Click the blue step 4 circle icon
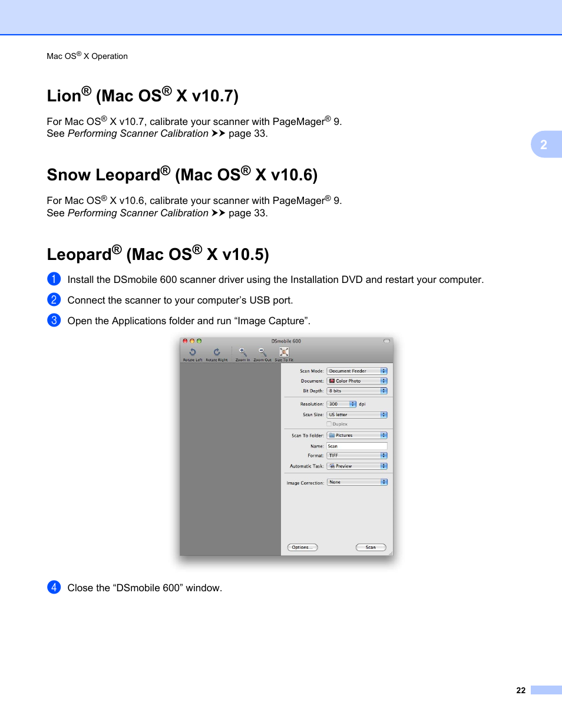The image size is (562, 728). point(54,587)
